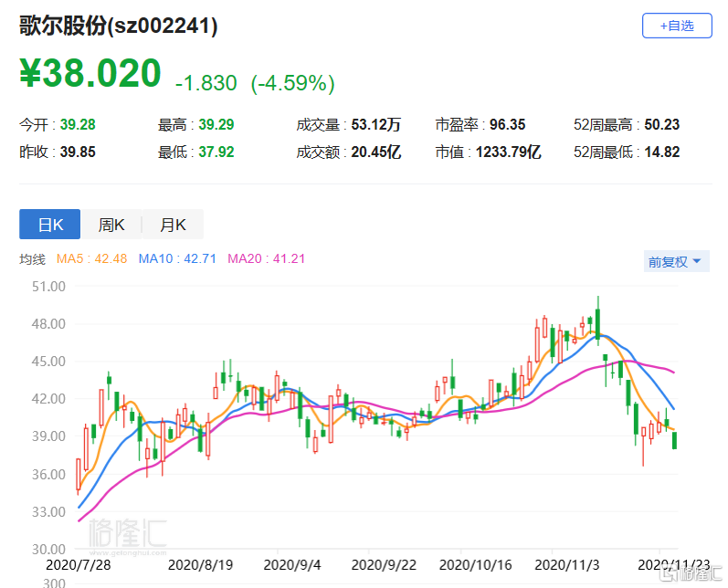
Task: Click the 51.00 price axis label
Action: tap(48, 287)
